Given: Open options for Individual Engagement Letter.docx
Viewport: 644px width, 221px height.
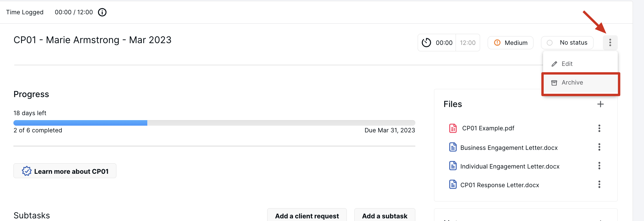Looking at the screenshot, I should click(x=599, y=166).
